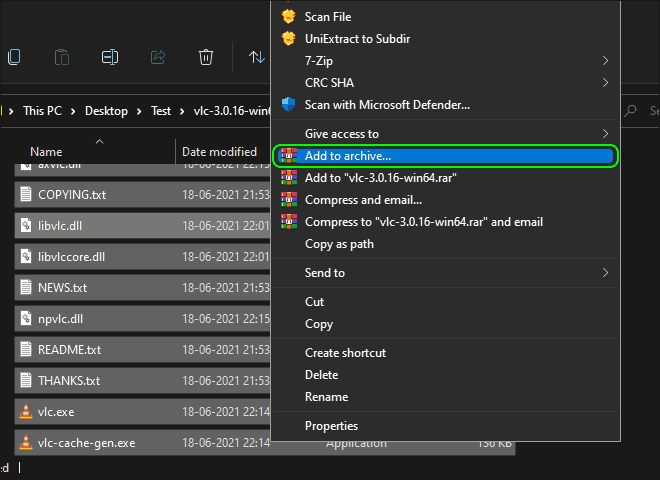Go to This PC in breadcrumb
Image resolution: width=660 pixels, height=480 pixels.
pos(43,111)
